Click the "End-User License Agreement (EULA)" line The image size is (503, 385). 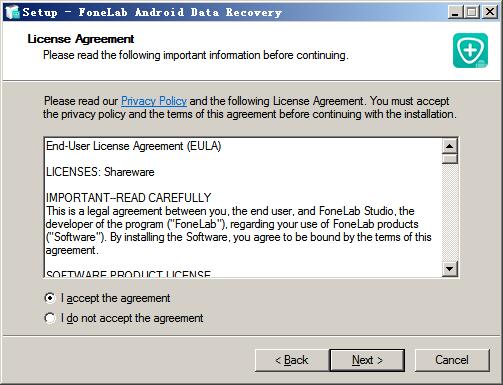tap(133, 146)
